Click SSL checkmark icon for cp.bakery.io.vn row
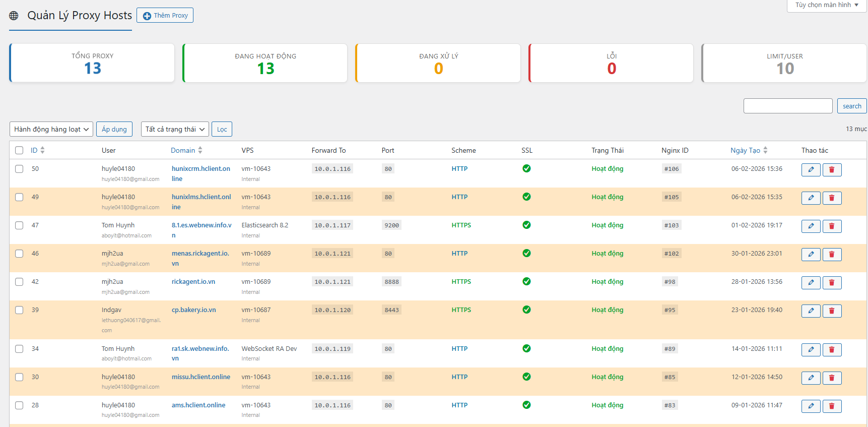Image resolution: width=868 pixels, height=427 pixels. [526, 310]
